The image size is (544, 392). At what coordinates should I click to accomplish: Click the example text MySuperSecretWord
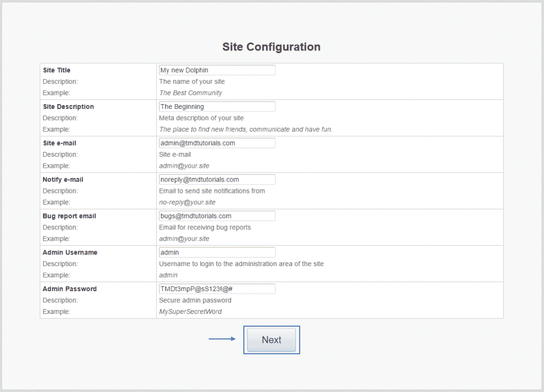(190, 312)
